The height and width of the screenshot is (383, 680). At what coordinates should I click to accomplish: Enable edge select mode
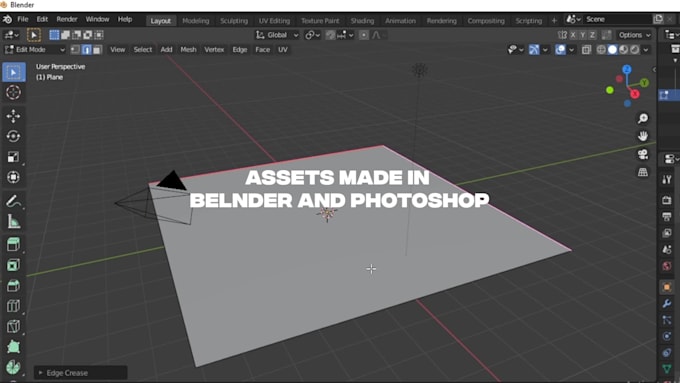click(86, 50)
